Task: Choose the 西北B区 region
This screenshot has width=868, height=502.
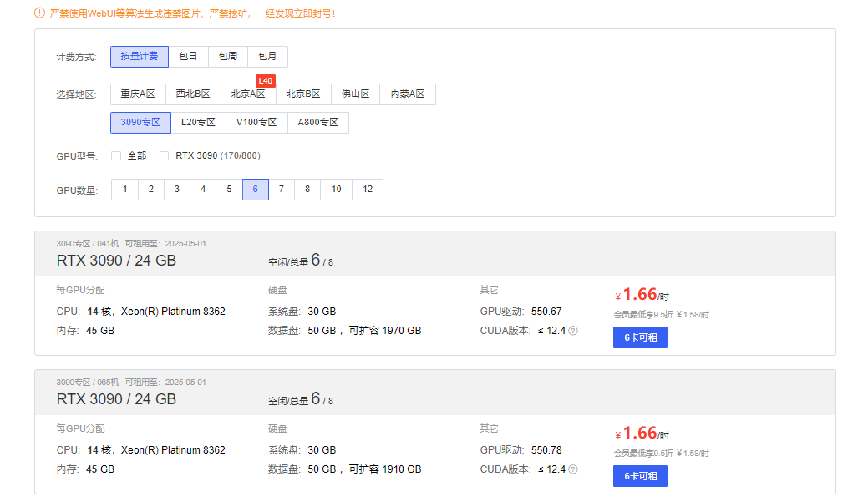Action: point(193,94)
